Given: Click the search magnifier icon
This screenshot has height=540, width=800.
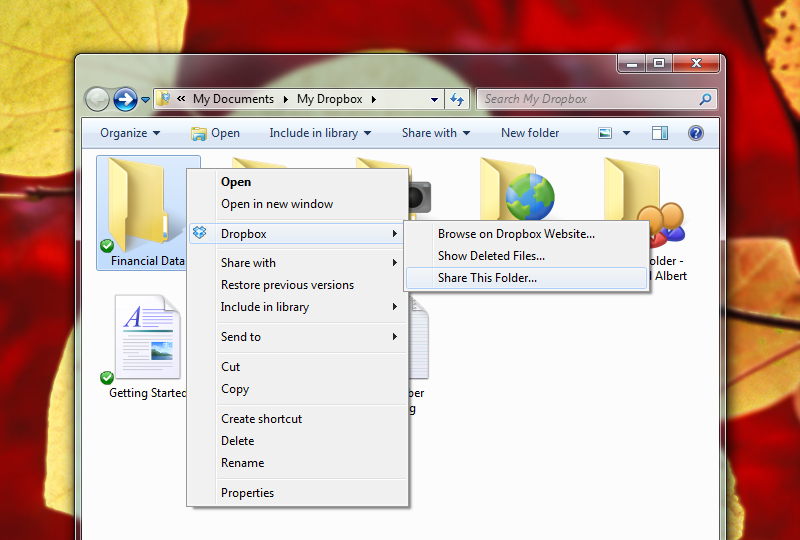Looking at the screenshot, I should pyautogui.click(x=706, y=99).
